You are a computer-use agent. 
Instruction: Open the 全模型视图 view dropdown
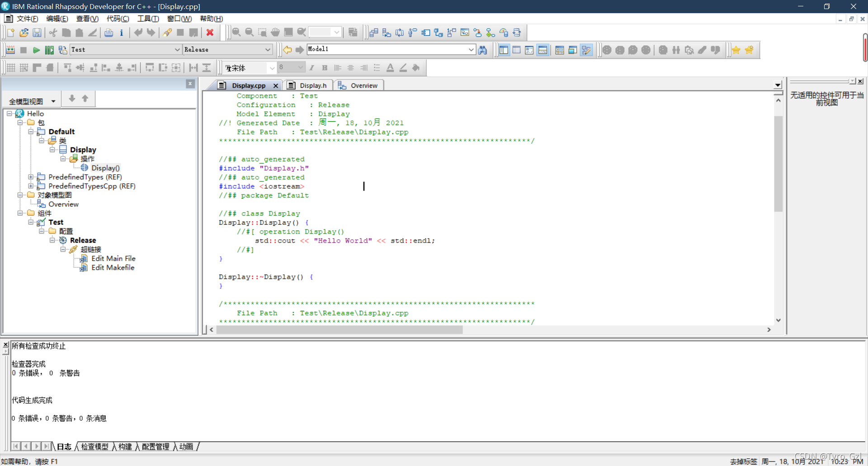pos(53,101)
